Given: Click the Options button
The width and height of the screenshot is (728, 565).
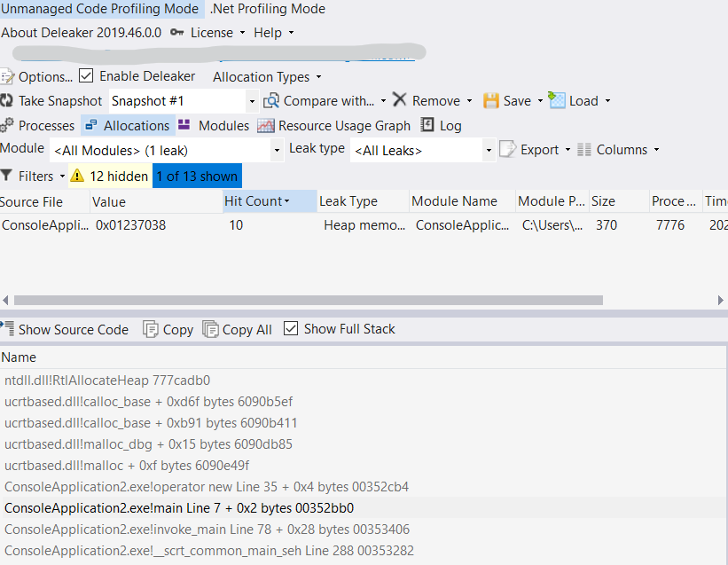Looking at the screenshot, I should coord(36,77).
